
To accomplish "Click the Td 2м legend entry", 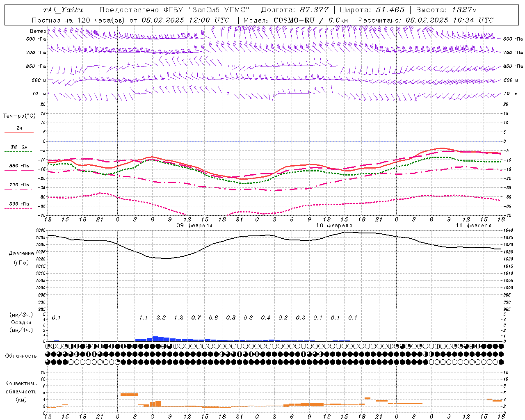I will point(19,147).
